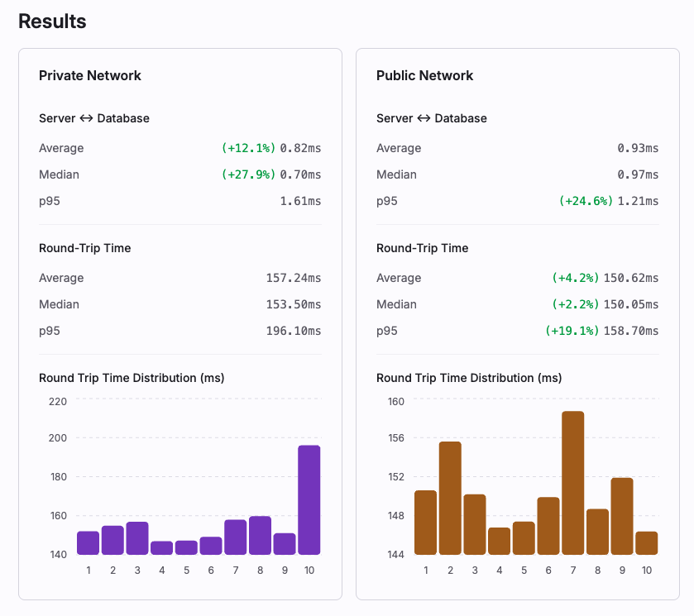Click "Server ↔ Database" in the Private Network card
This screenshot has width=694, height=616.
click(94, 118)
